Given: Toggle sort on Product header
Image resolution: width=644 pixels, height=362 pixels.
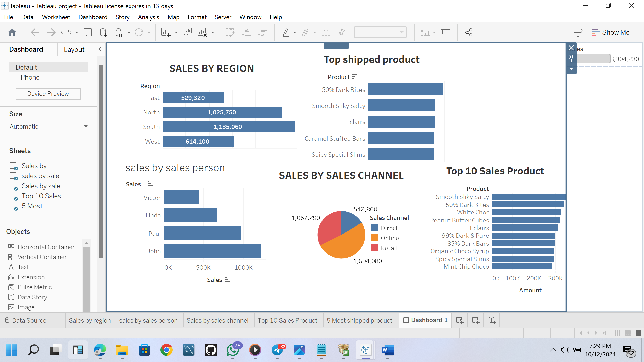Looking at the screenshot, I should point(355,77).
